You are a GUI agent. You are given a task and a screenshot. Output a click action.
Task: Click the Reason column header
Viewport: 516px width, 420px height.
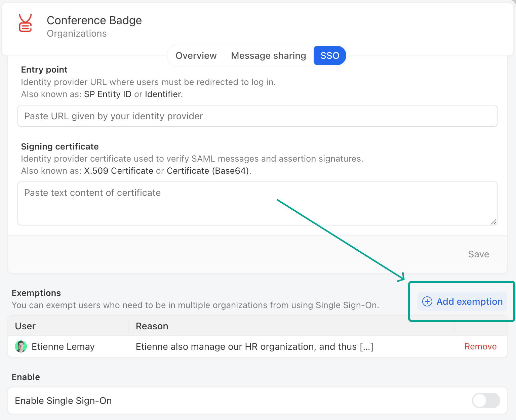click(152, 326)
